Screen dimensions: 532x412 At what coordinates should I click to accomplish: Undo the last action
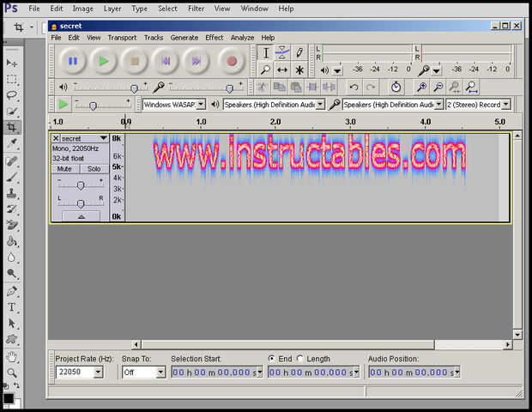(354, 88)
